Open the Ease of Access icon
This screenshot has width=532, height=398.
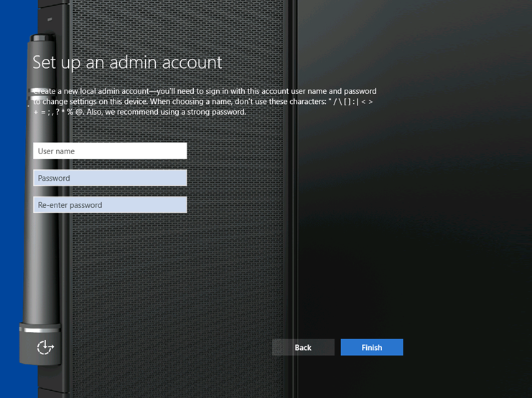coord(45,348)
